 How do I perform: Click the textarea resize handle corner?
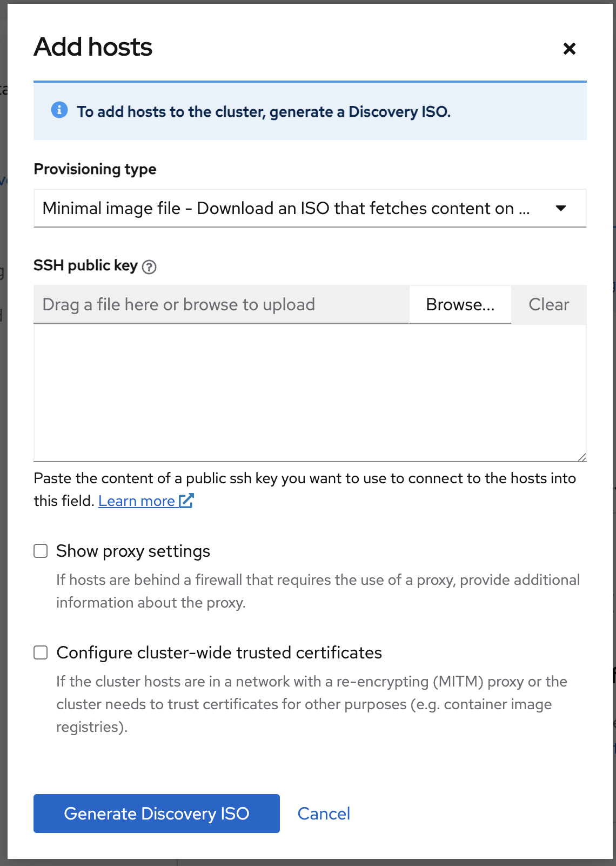tap(581, 457)
